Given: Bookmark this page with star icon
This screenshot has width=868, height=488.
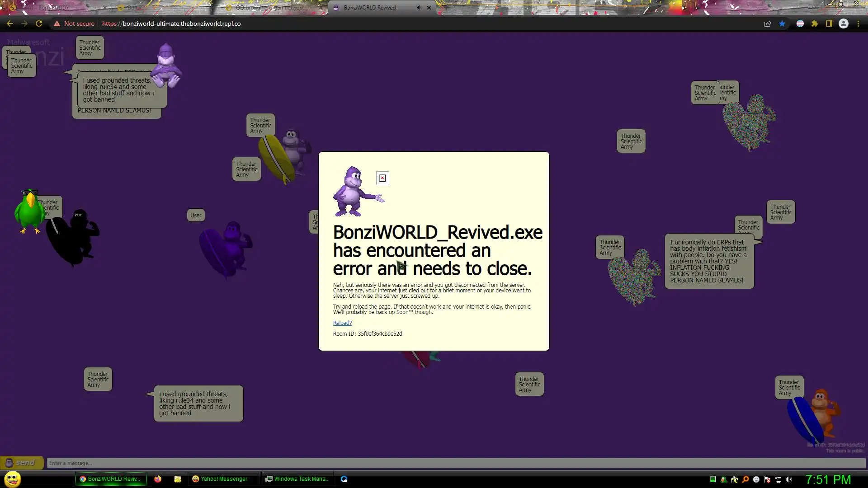Looking at the screenshot, I should (x=782, y=23).
